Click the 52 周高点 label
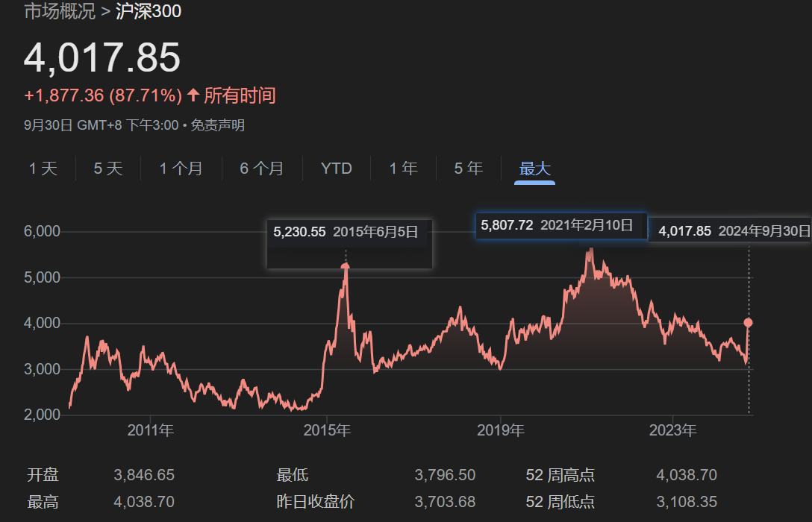 [x=560, y=475]
